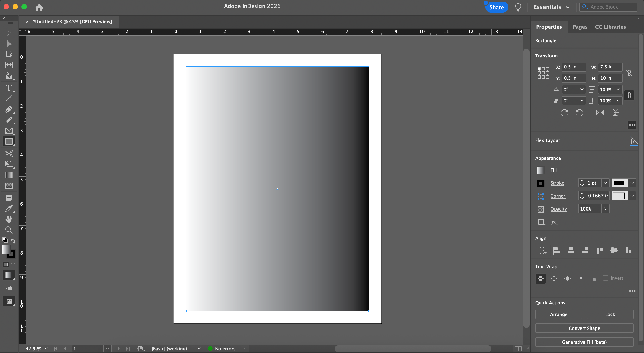
Task: Expand the Essentials workspace menu
Action: click(x=551, y=7)
